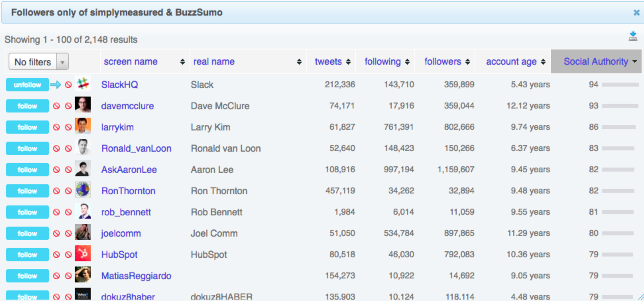The height and width of the screenshot is (301, 644).
Task: Open the rob_bennett profile link
Action: (126, 212)
